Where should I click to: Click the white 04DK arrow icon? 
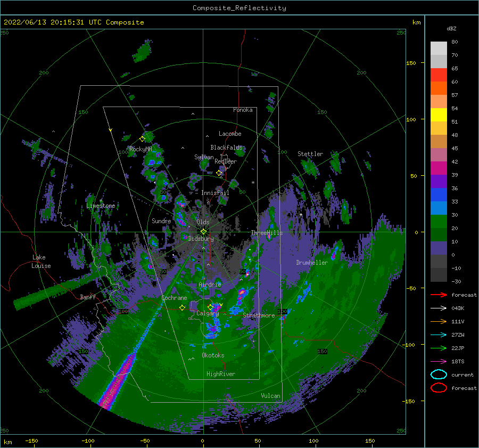[x=439, y=308]
